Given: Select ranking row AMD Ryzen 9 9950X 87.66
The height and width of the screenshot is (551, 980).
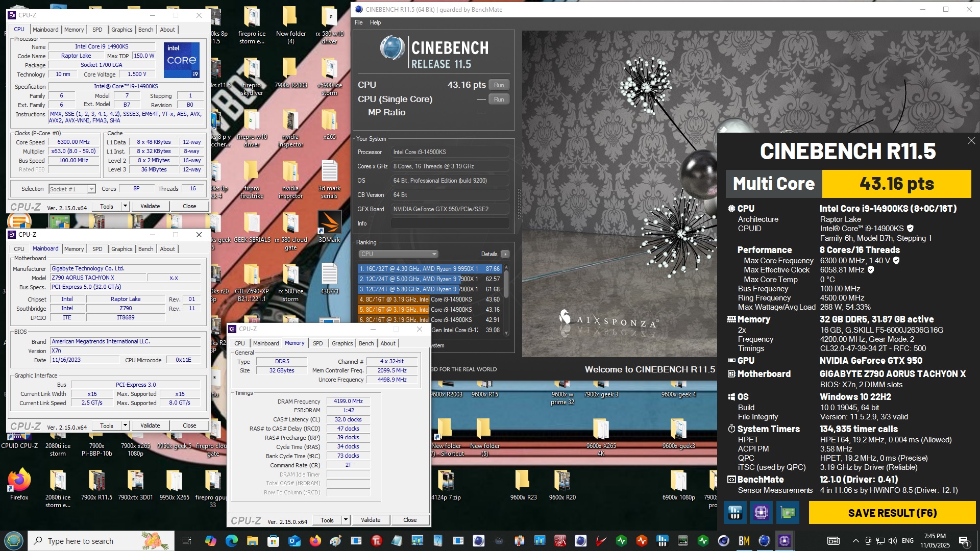Looking at the screenshot, I should [x=430, y=268].
